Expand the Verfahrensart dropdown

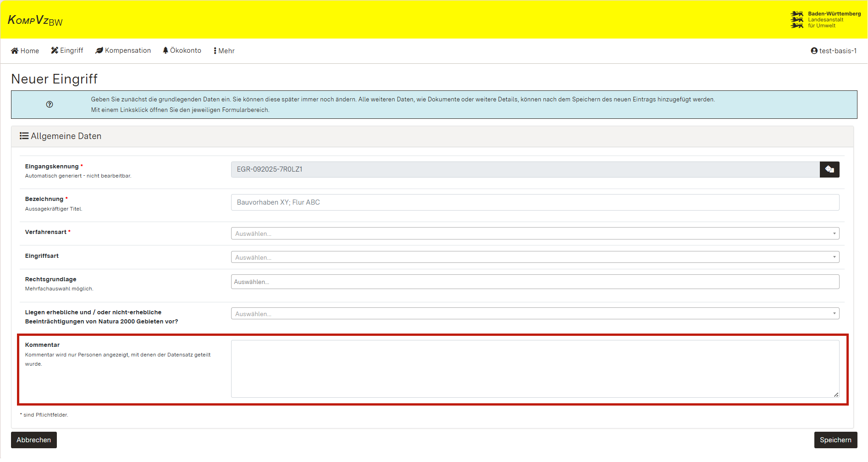click(x=535, y=234)
